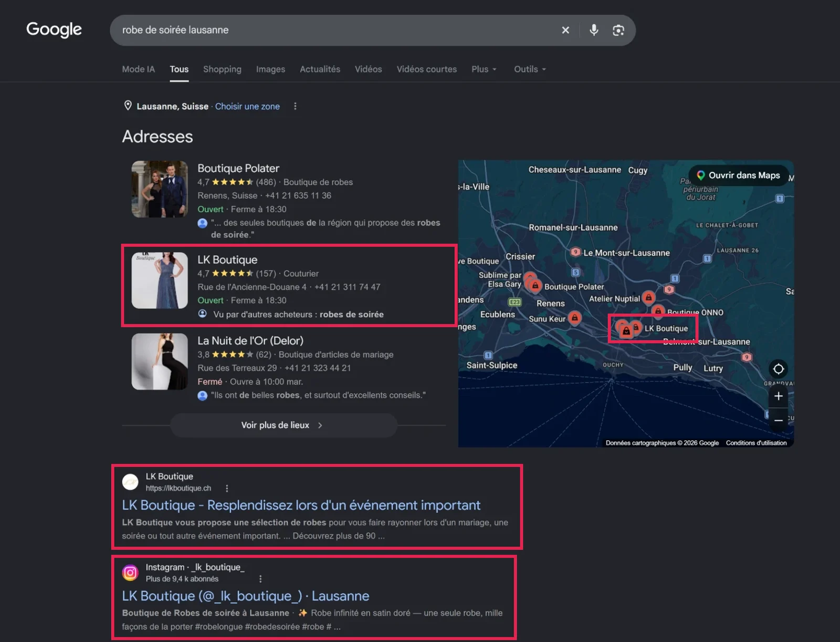Switch to the Shopping tab

tap(222, 69)
